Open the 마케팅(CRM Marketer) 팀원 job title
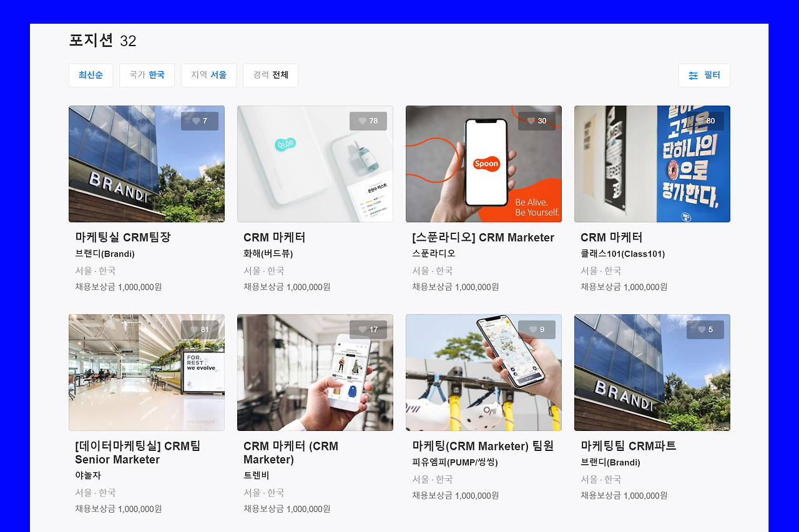The image size is (799, 532). [x=483, y=446]
